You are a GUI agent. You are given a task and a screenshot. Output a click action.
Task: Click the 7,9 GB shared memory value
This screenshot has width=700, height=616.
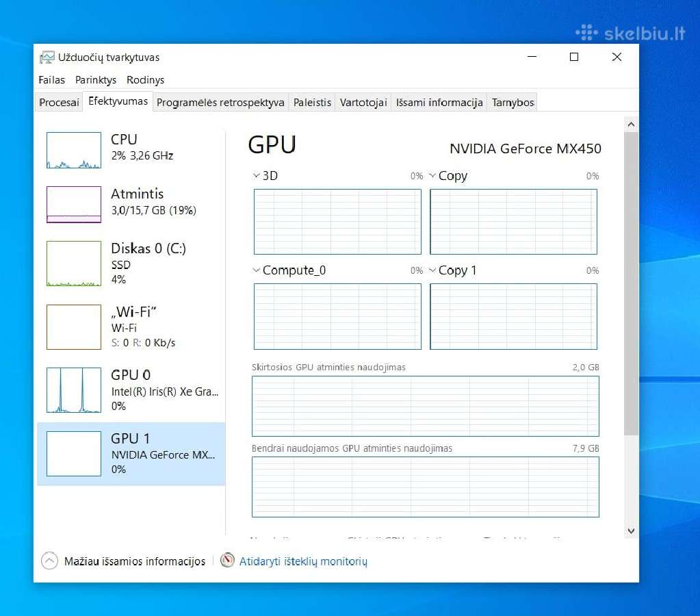(x=586, y=448)
